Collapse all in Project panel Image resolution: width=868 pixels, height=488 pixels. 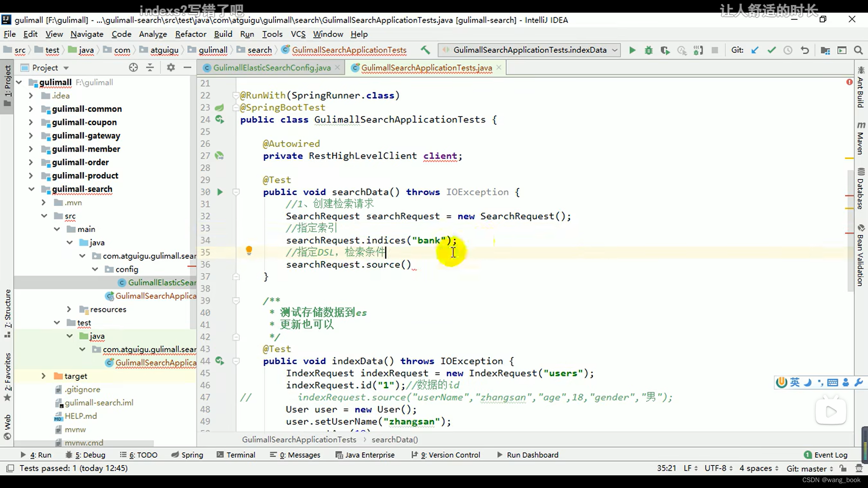(x=150, y=67)
